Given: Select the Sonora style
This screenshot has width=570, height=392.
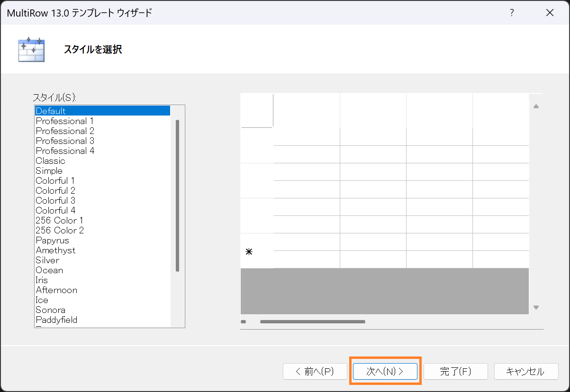Looking at the screenshot, I should pos(102,310).
